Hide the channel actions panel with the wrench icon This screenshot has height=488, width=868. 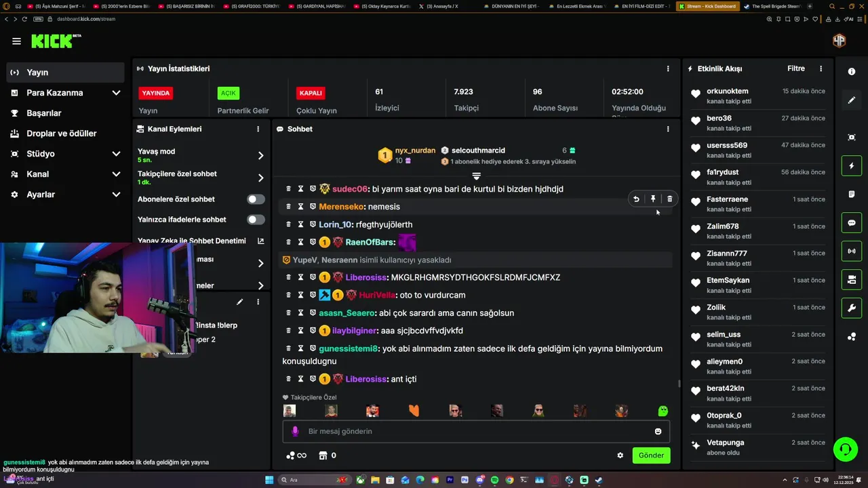[x=852, y=308]
